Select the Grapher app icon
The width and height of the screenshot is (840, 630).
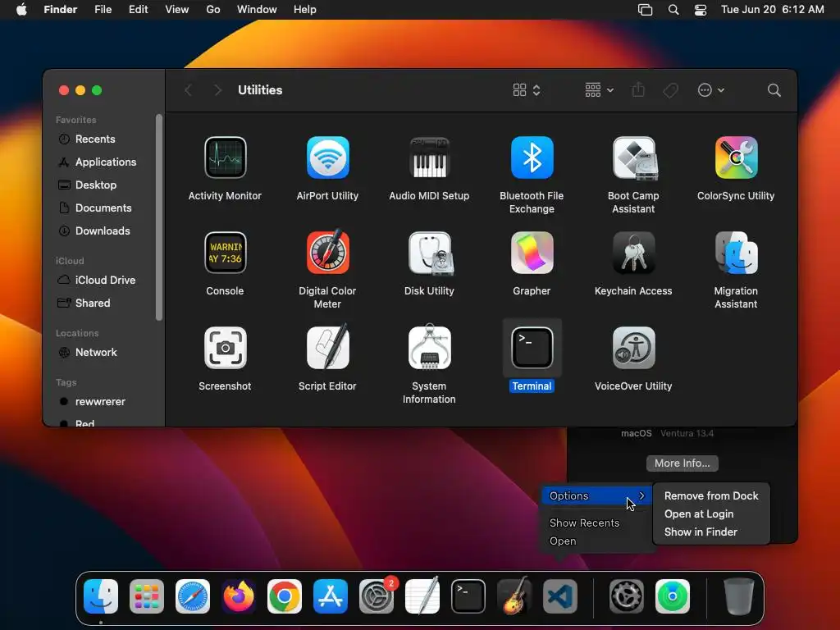[x=532, y=253]
